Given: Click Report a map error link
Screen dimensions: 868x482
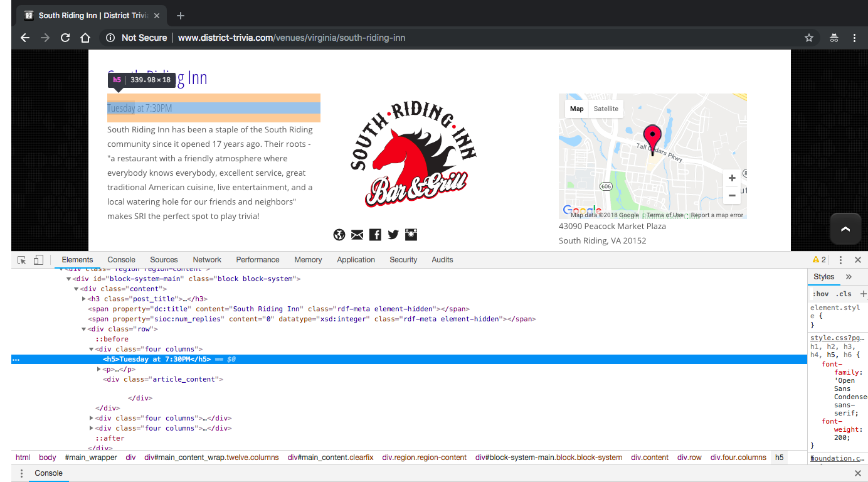Looking at the screenshot, I should 717,215.
